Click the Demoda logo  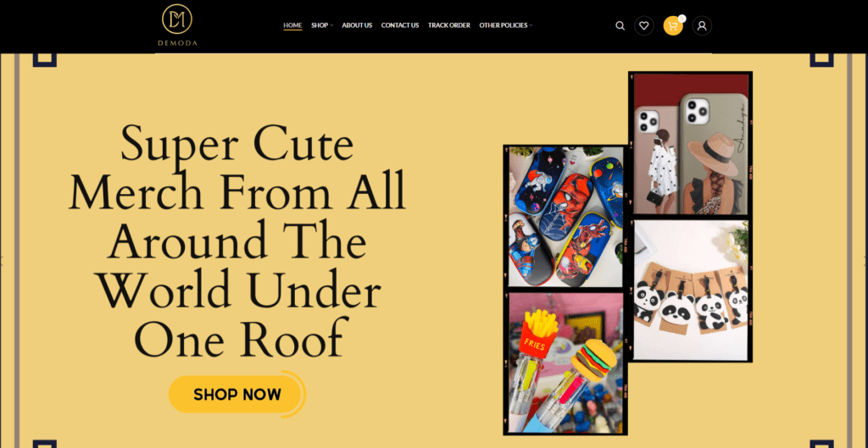point(177,25)
